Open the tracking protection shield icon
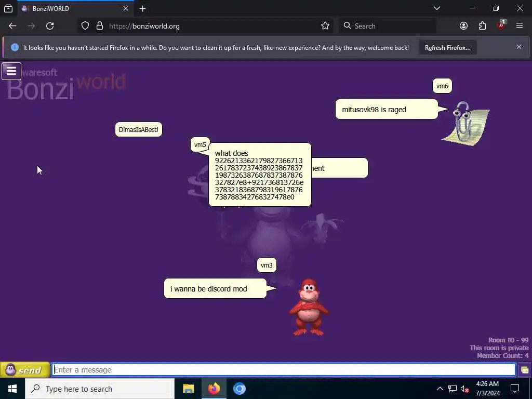 point(85,26)
